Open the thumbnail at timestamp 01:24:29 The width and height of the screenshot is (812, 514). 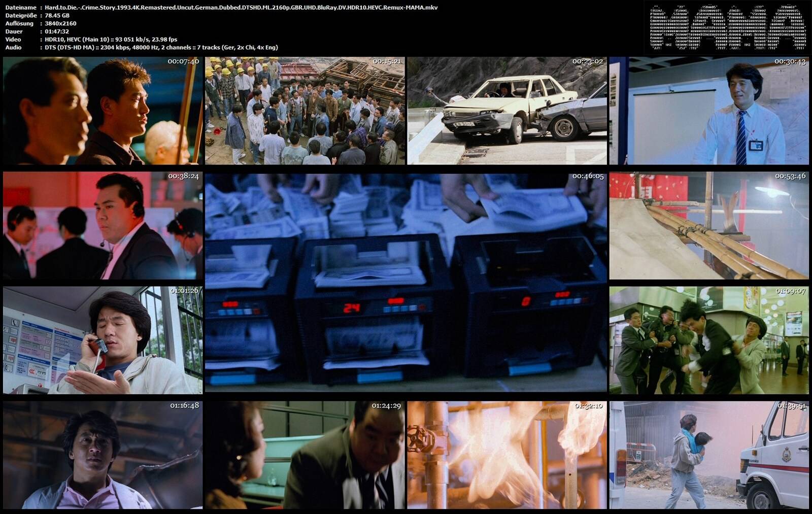[x=304, y=455]
